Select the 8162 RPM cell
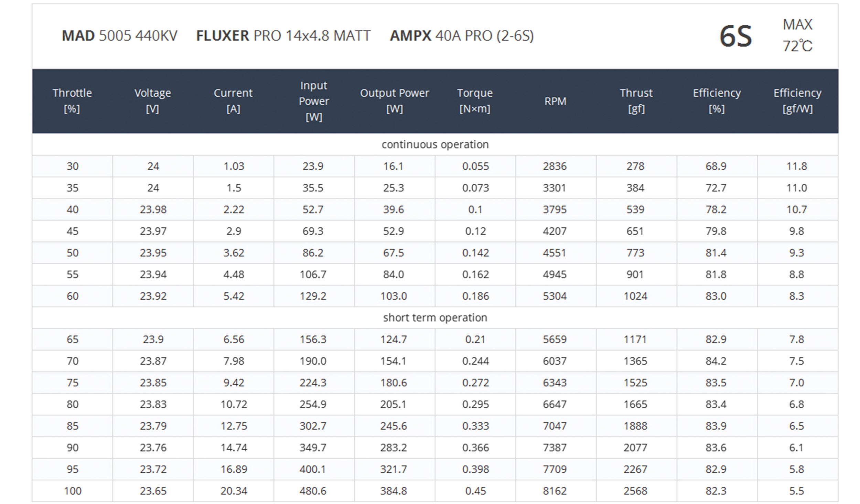 coord(555,491)
